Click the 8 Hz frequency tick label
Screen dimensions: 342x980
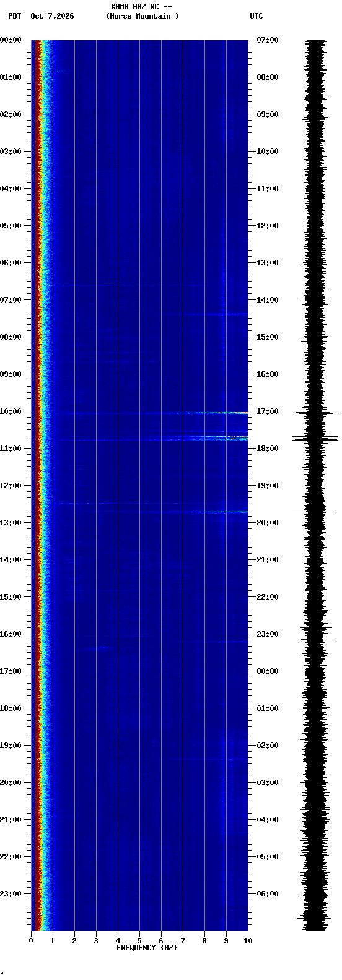coord(204,941)
